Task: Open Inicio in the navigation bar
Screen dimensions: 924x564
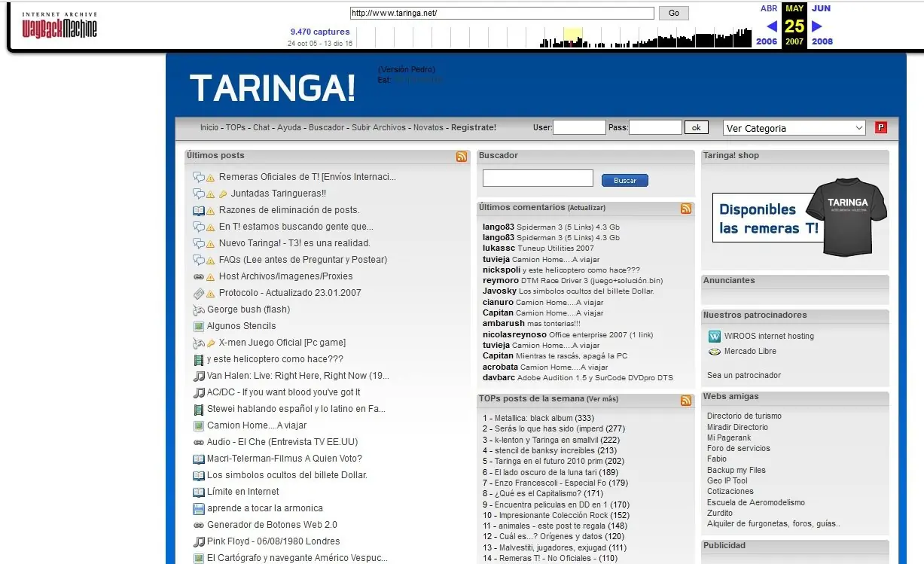Action: coord(209,127)
